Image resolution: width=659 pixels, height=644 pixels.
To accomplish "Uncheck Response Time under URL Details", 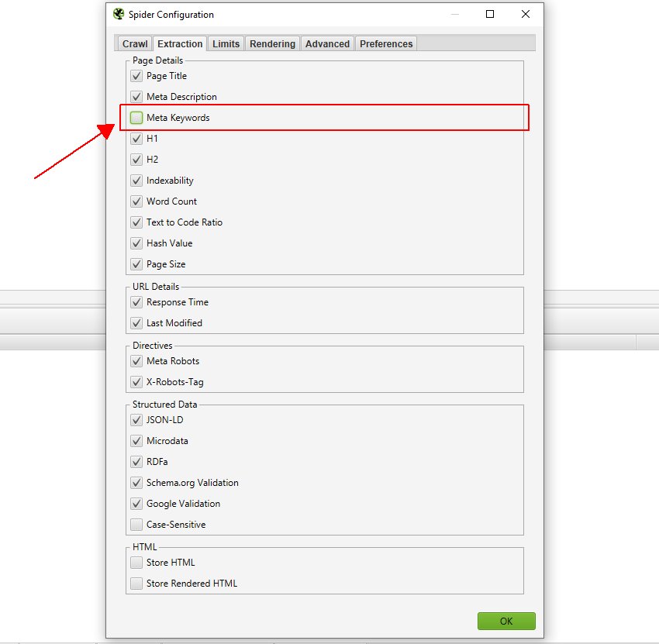I will pyautogui.click(x=136, y=302).
